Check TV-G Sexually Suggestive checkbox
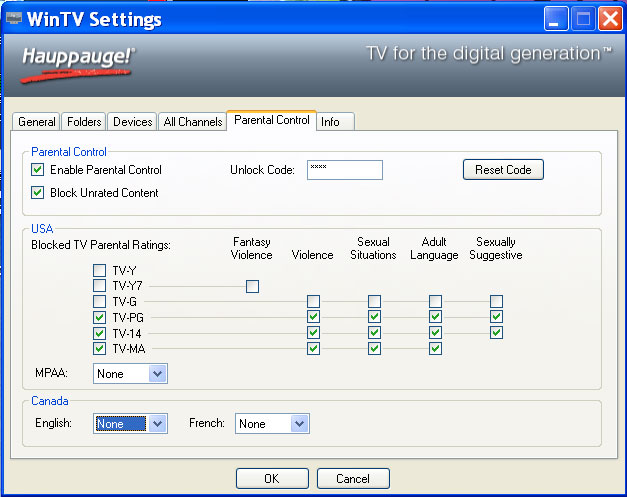Image resolution: width=627 pixels, height=497 pixels. [496, 301]
